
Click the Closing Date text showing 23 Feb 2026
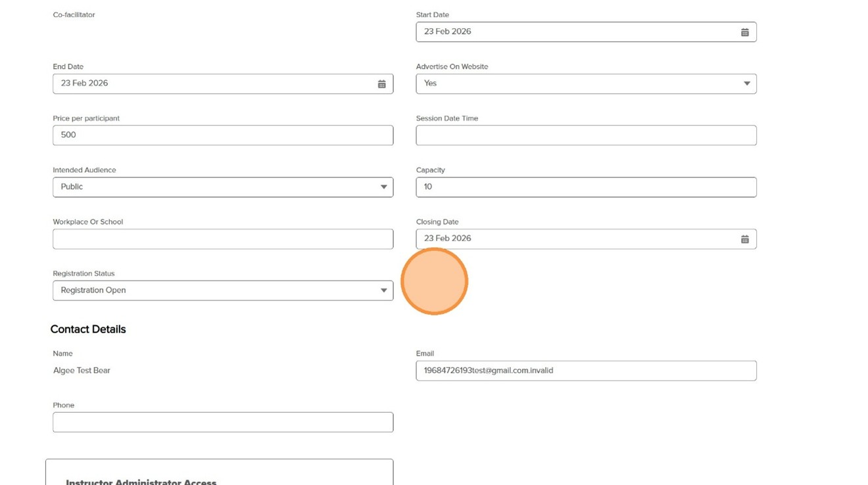point(448,239)
